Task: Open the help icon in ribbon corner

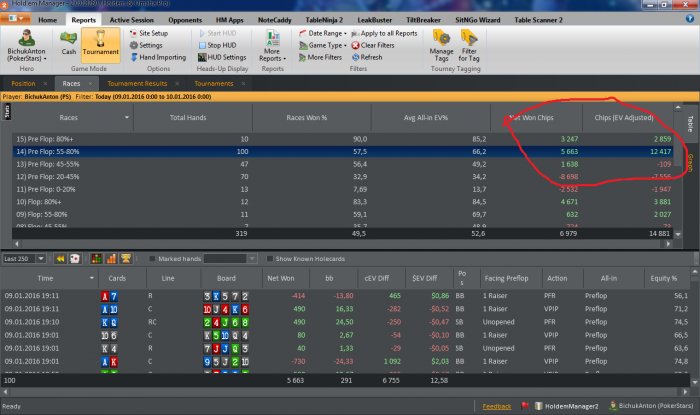Action: (690, 19)
